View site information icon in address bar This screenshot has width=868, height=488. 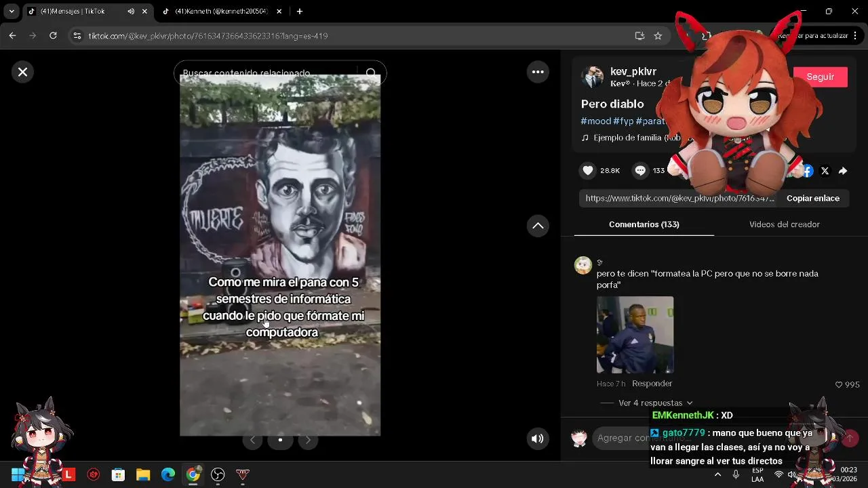pos(77,36)
